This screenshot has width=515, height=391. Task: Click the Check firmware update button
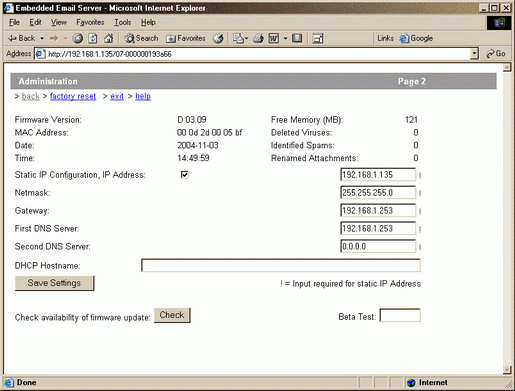pyautogui.click(x=172, y=315)
